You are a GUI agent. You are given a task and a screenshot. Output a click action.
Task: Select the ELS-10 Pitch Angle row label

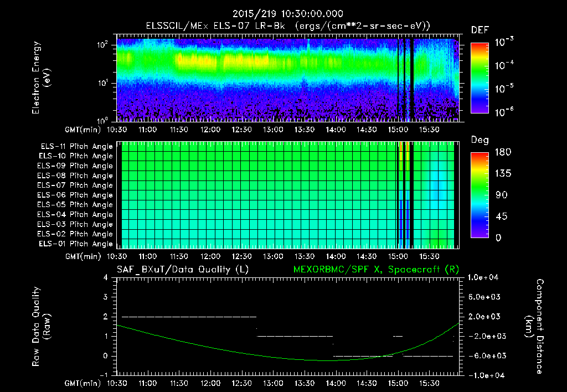point(75,156)
